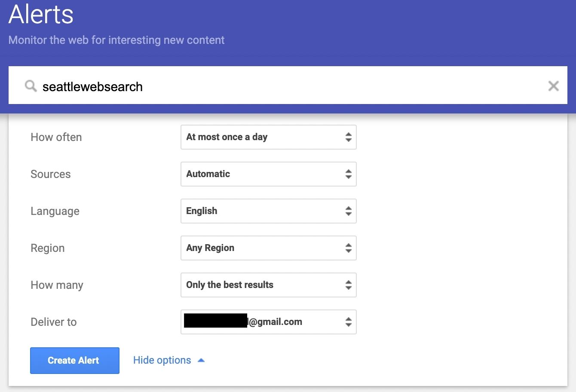576x392 pixels.
Task: Click the arrows icon on Deliver to selector
Action: [x=349, y=322]
